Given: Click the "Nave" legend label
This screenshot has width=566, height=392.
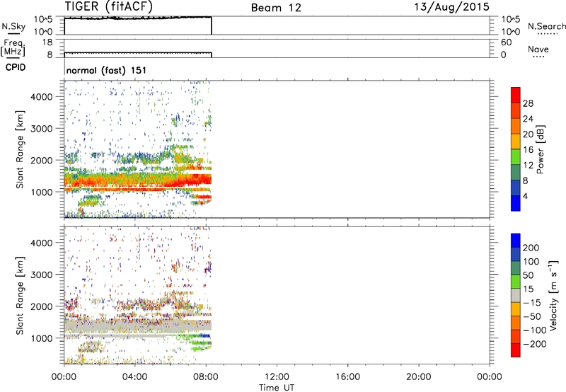Looking at the screenshot, I should [538, 50].
